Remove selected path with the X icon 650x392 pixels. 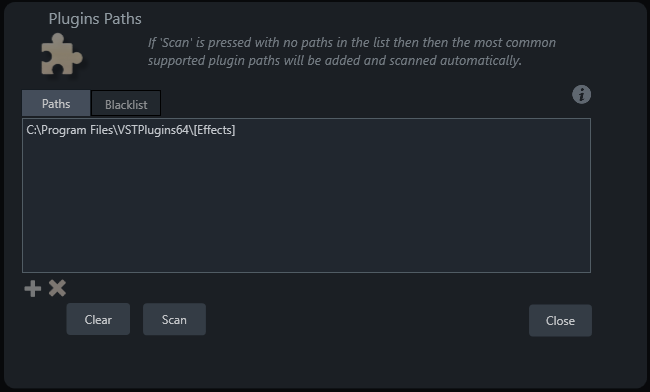click(57, 288)
